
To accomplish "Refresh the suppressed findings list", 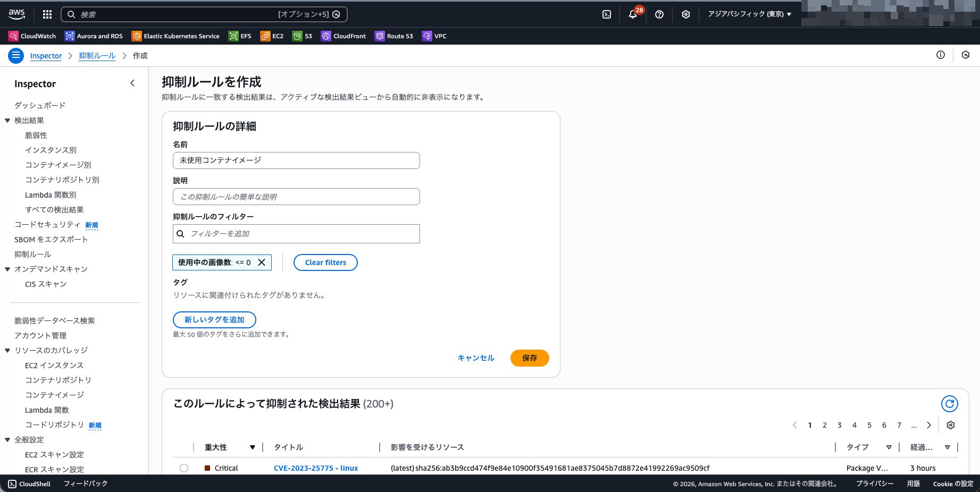I will pyautogui.click(x=949, y=404).
